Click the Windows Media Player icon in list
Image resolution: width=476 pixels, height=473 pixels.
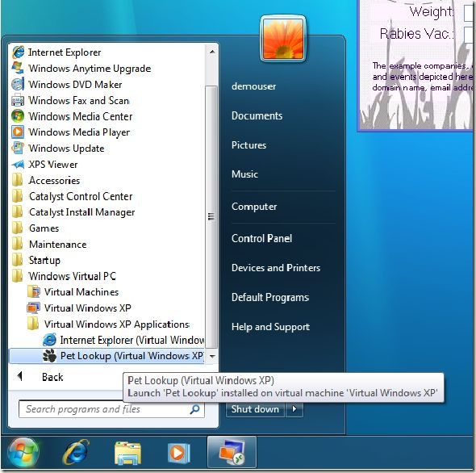pos(18,132)
